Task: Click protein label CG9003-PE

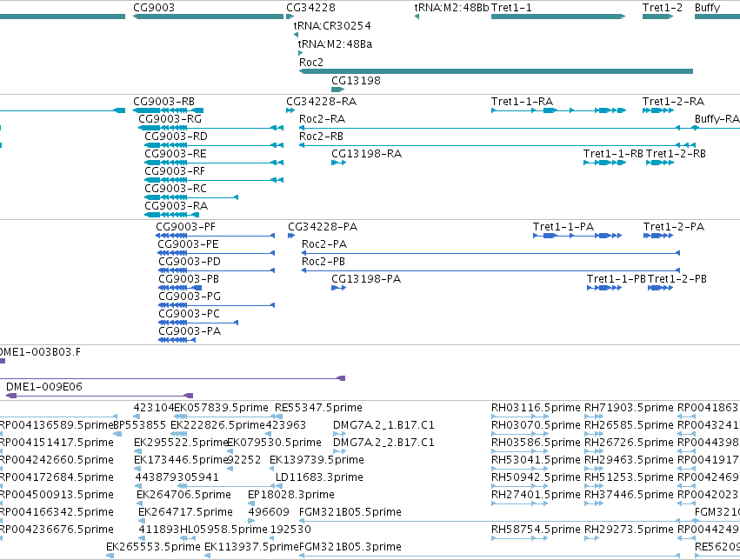Action: (x=189, y=244)
